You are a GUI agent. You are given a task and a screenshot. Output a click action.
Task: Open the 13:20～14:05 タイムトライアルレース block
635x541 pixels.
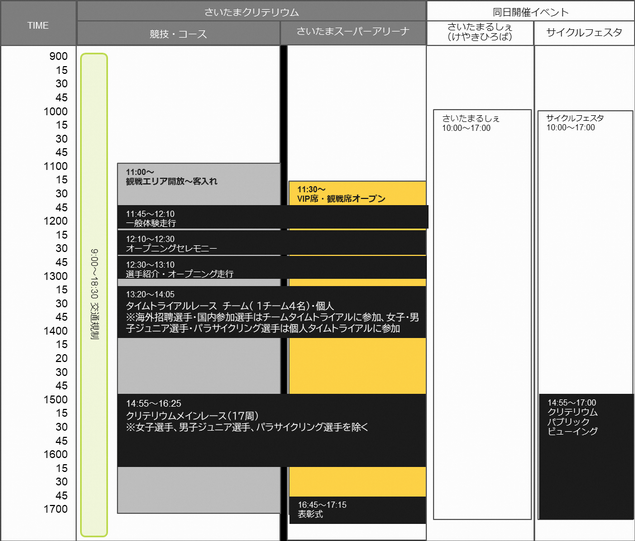(x=272, y=311)
